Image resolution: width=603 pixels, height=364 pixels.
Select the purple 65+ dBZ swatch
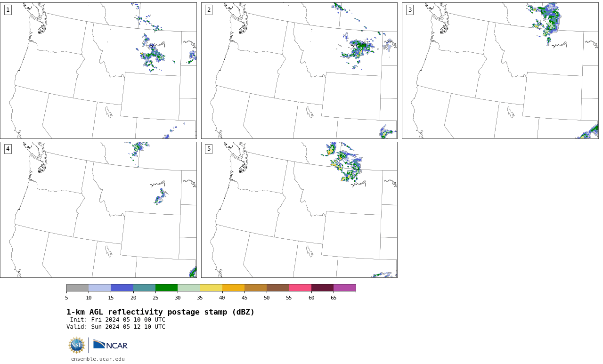point(344,288)
